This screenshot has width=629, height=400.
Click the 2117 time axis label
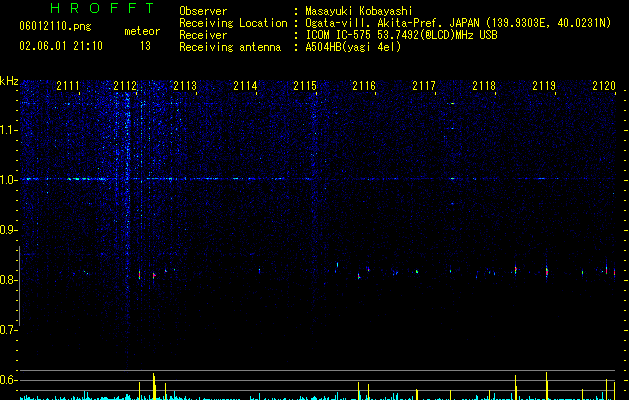pos(424,86)
